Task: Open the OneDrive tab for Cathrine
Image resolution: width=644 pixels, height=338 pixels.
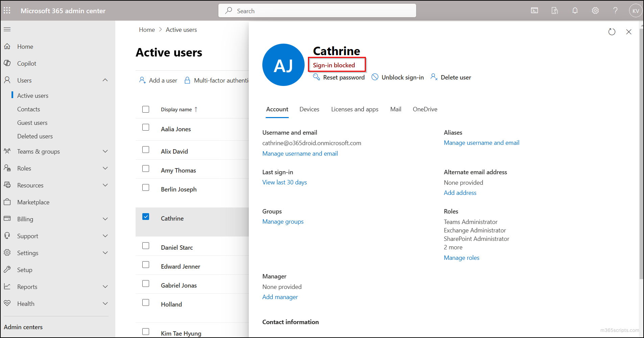Action: 425,109
